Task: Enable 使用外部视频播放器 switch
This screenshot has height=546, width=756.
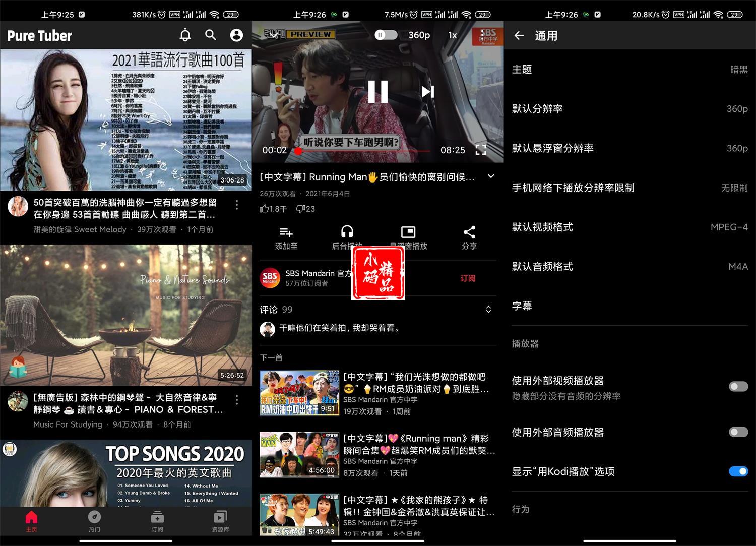Action: [738, 387]
